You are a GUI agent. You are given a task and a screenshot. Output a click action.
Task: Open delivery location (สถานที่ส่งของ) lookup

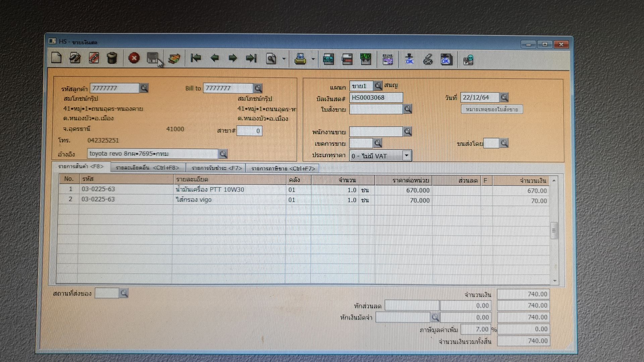tap(124, 293)
